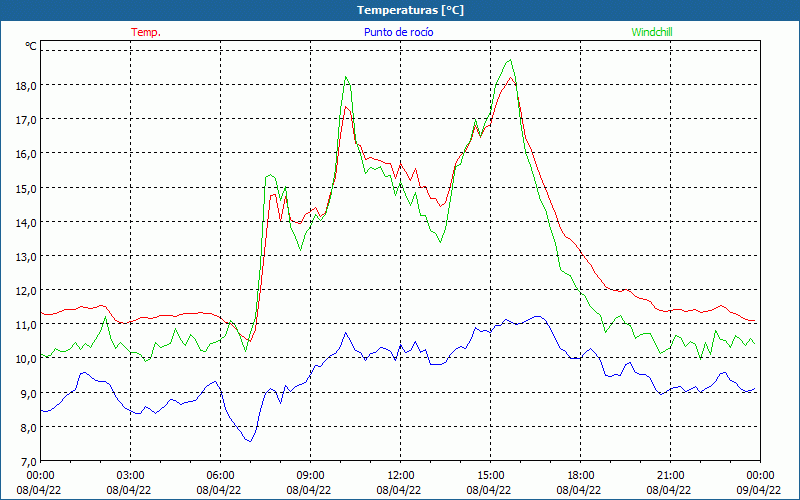
Task: Click the 18:00 time axis label
Action: [x=581, y=476]
